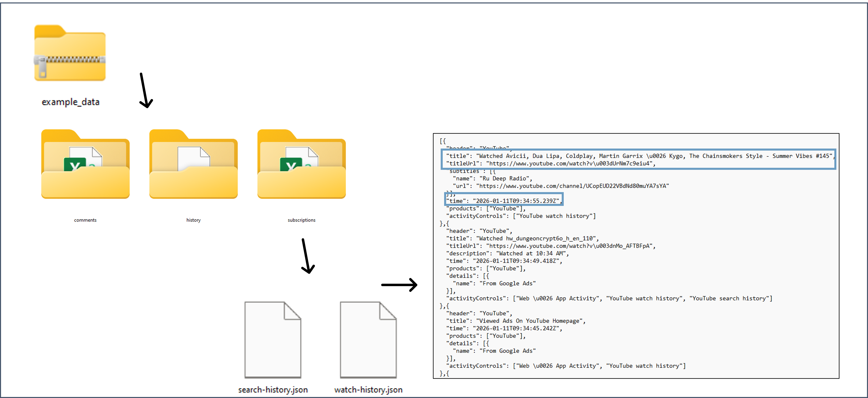Image resolution: width=868 pixels, height=398 pixels.
Task: Click the title "Viewed Ads On YouTube Homepage" line
Action: [x=515, y=321]
